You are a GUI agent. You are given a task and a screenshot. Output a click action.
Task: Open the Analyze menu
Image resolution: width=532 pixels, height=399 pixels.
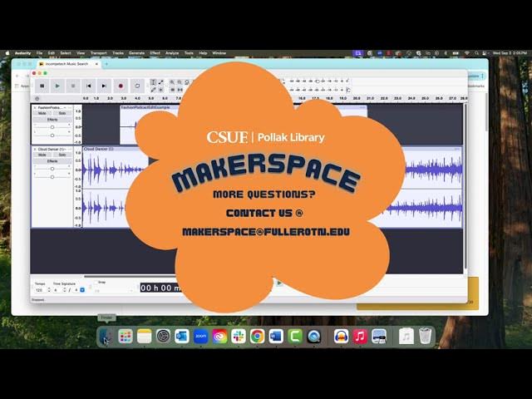tap(172, 53)
